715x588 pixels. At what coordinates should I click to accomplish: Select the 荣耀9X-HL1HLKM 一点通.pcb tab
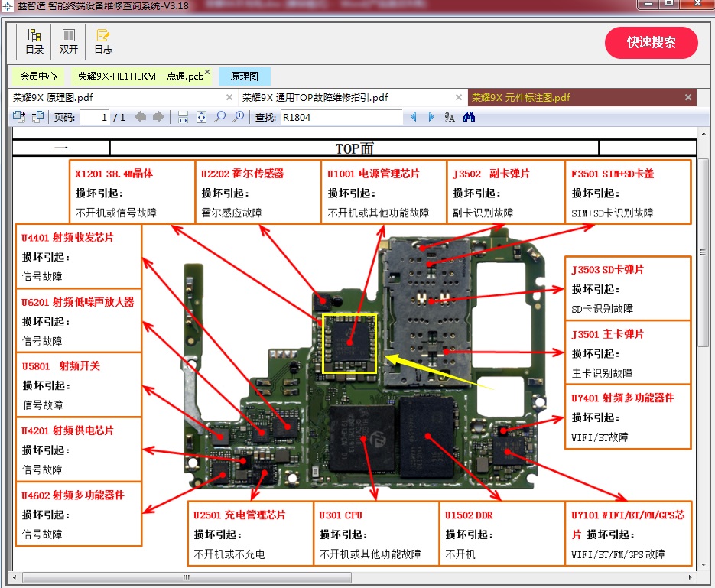pos(141,76)
